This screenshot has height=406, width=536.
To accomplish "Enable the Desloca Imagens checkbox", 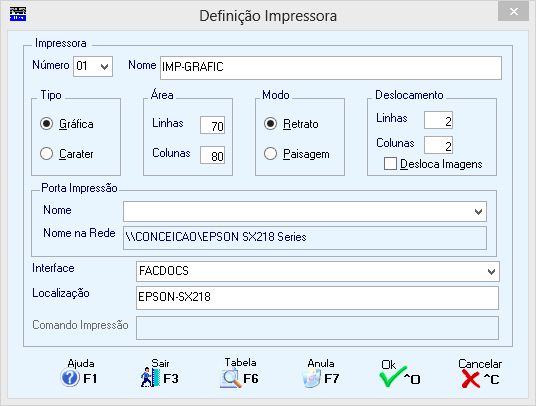I will coord(390,163).
